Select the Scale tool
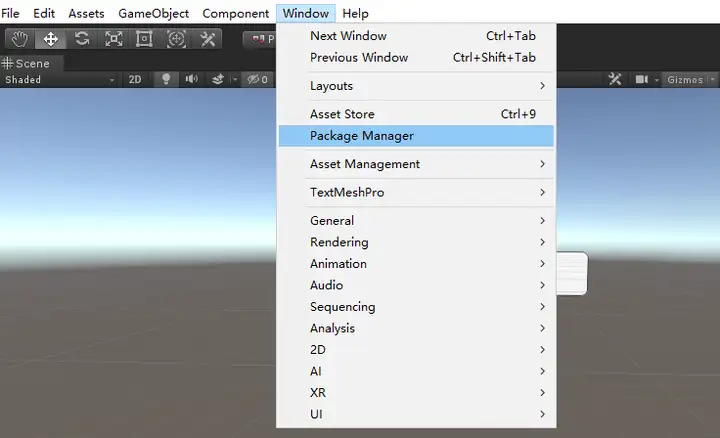The width and height of the screenshot is (720, 438). pos(113,39)
